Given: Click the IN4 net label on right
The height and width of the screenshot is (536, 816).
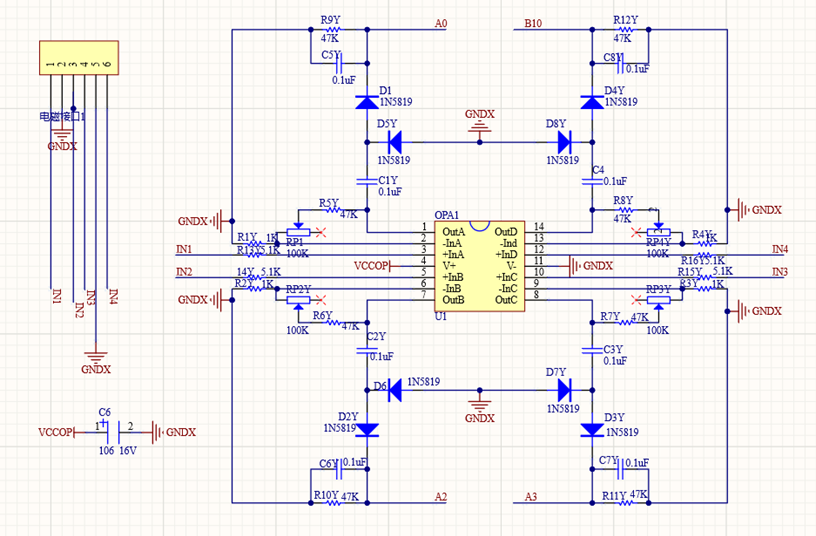Looking at the screenshot, I should point(780,248).
